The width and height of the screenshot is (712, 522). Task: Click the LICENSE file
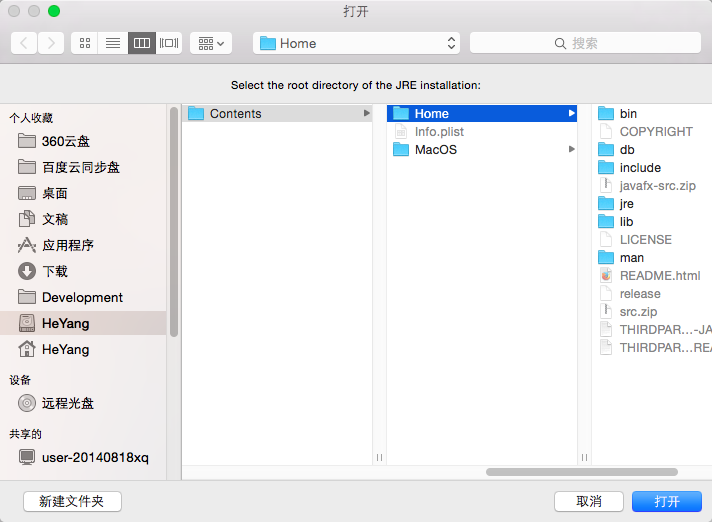(652, 240)
